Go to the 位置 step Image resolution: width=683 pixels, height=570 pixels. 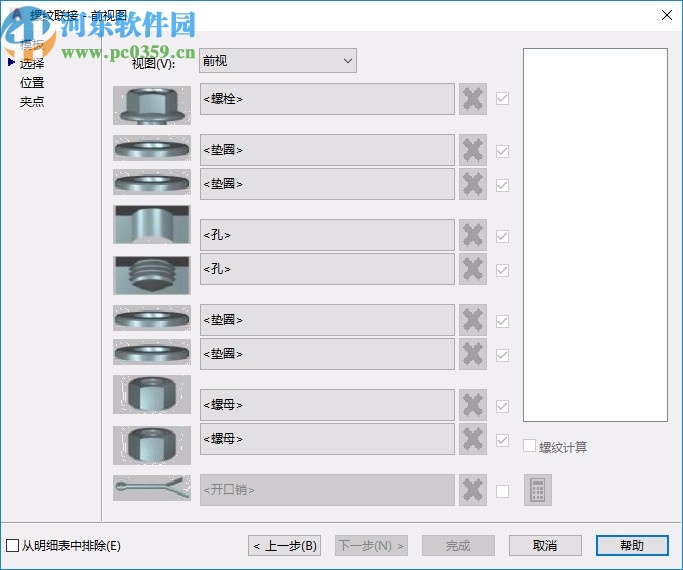pyautogui.click(x=31, y=82)
